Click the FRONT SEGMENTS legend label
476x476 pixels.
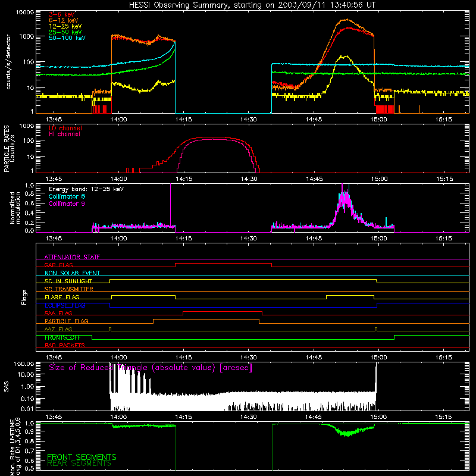pos(82,457)
